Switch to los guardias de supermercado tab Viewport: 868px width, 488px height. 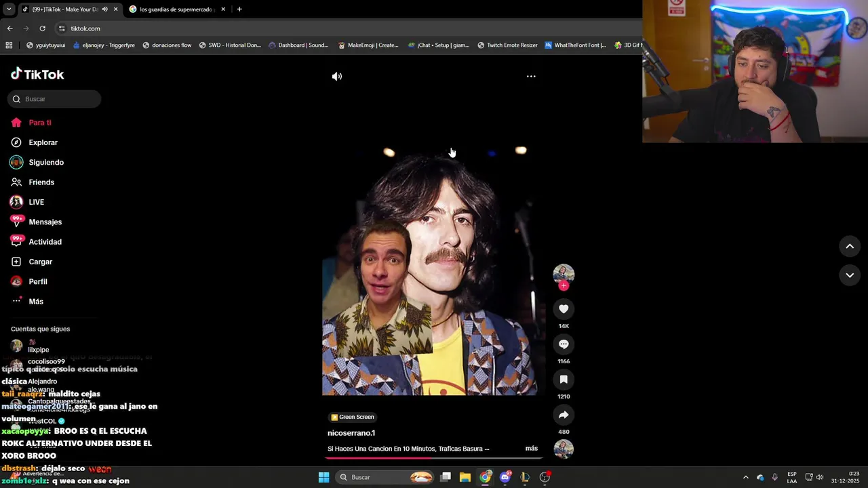point(177,9)
